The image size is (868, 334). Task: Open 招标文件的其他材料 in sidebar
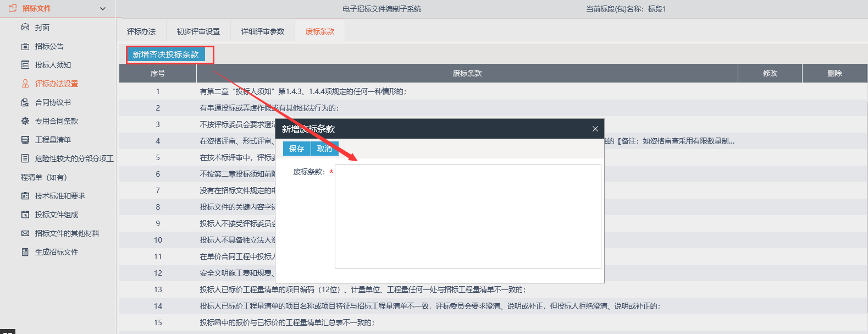pyautogui.click(x=67, y=233)
